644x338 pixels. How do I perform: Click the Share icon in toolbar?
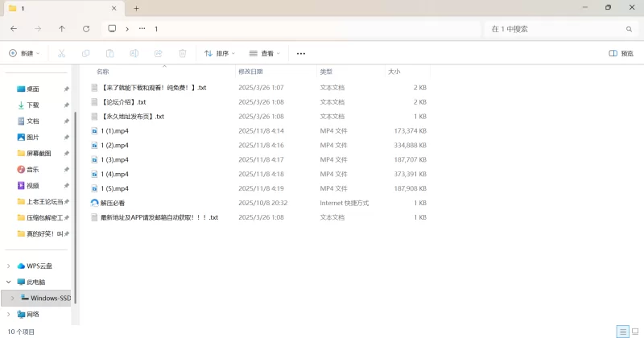pos(158,53)
